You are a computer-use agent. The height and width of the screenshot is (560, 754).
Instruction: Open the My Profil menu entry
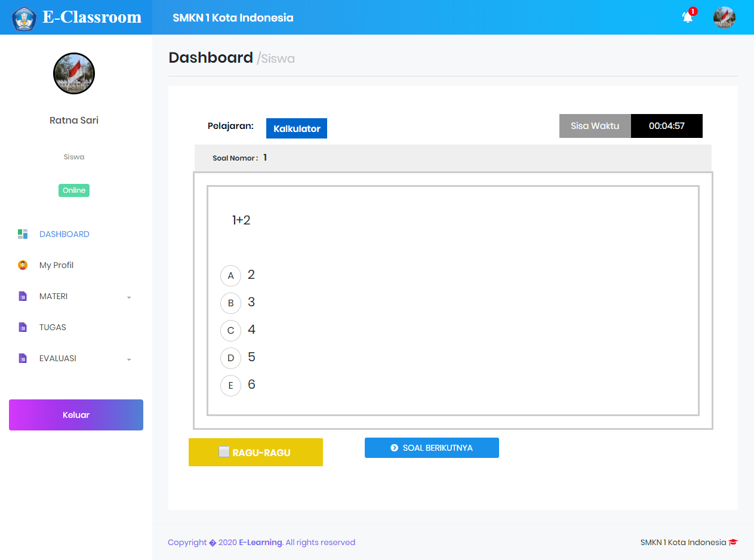click(57, 265)
